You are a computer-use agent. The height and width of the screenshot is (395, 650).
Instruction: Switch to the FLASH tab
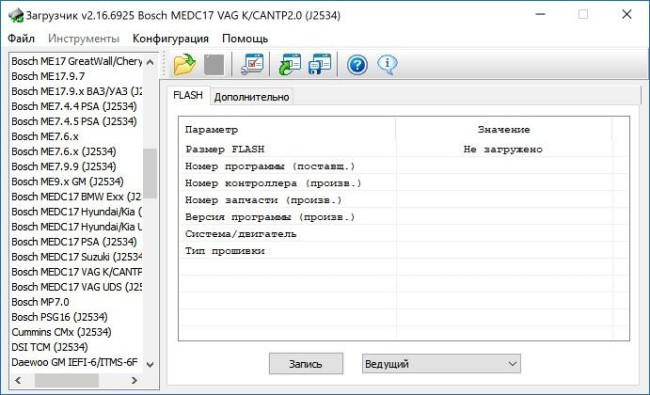[x=188, y=95]
